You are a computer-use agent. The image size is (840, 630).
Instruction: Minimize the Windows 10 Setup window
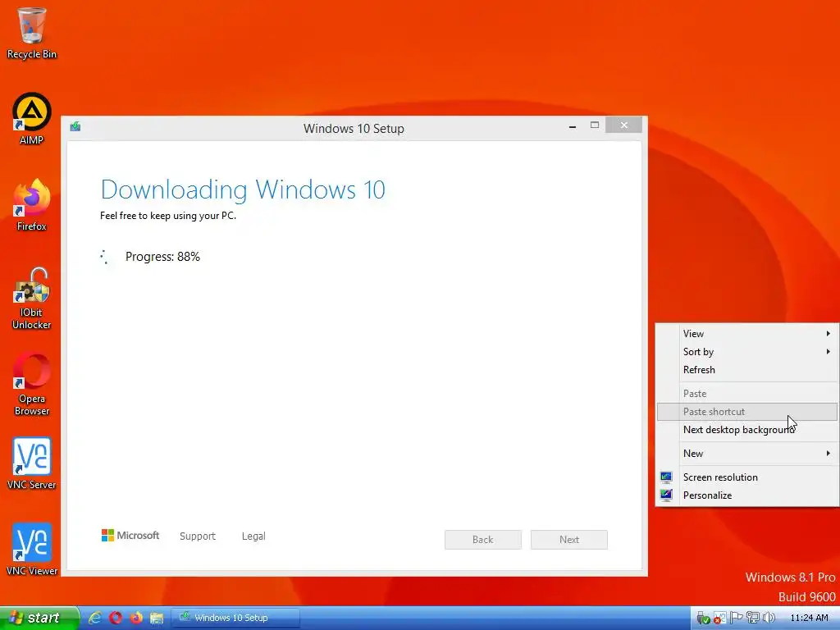pos(573,126)
